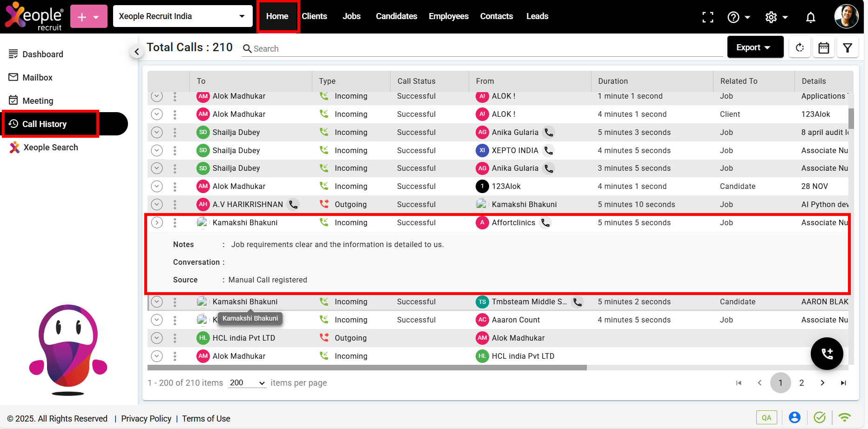Open the Clients tab

point(314,16)
